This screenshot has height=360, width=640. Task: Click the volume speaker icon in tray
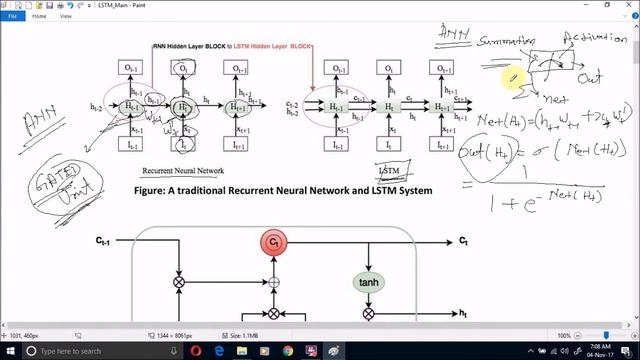tap(565, 351)
